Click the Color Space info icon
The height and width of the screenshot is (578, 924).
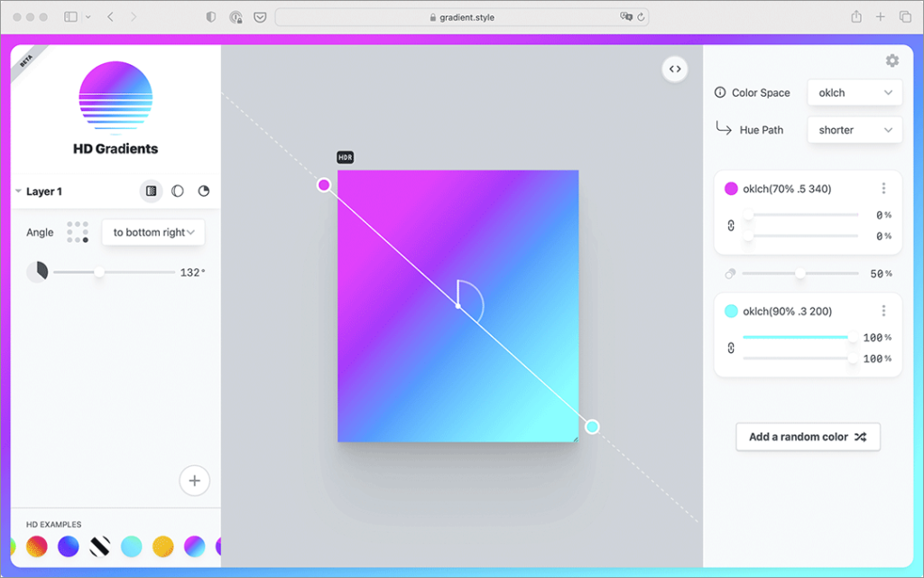(x=720, y=93)
